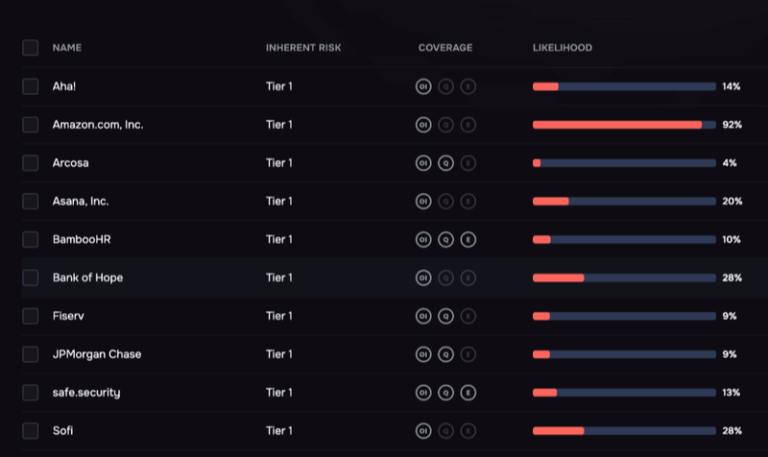This screenshot has width=768, height=457.
Task: Click the dimmed E coverage icon for Asana, Inc.
Action: pyautogui.click(x=468, y=201)
